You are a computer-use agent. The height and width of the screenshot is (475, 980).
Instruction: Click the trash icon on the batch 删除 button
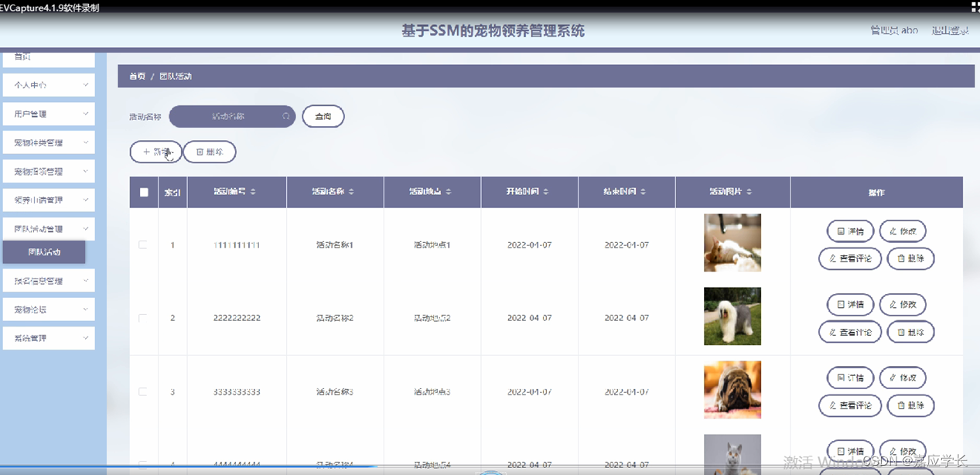point(200,152)
